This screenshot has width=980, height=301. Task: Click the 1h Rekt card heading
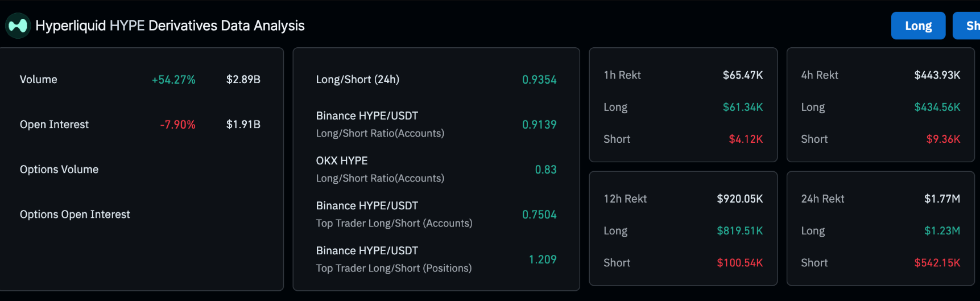click(622, 75)
